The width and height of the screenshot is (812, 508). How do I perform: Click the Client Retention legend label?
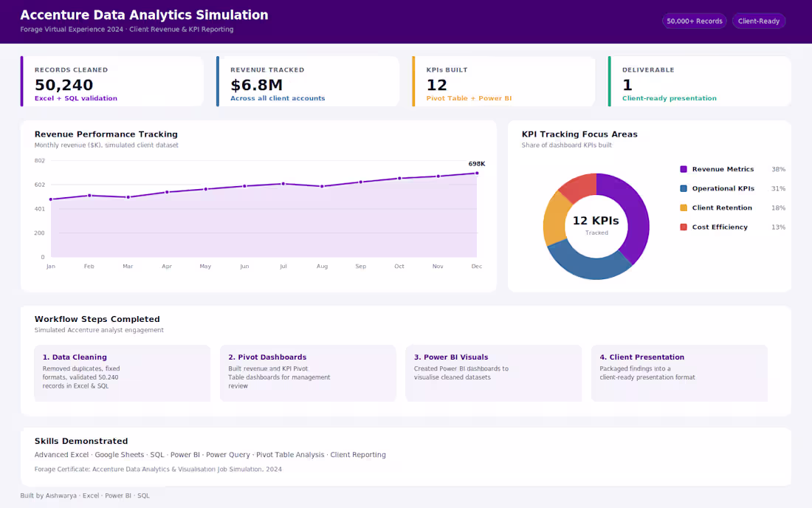(x=722, y=207)
